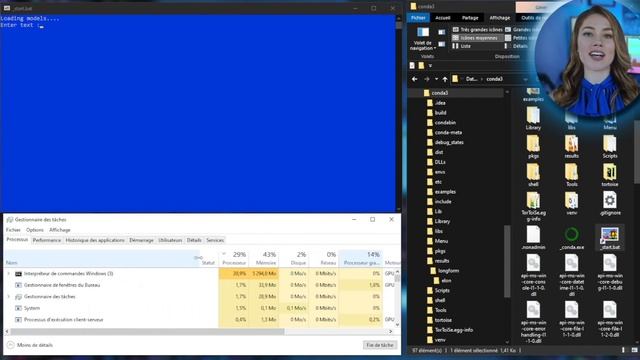Open the Scripts folder icon in file pane

pos(609,144)
